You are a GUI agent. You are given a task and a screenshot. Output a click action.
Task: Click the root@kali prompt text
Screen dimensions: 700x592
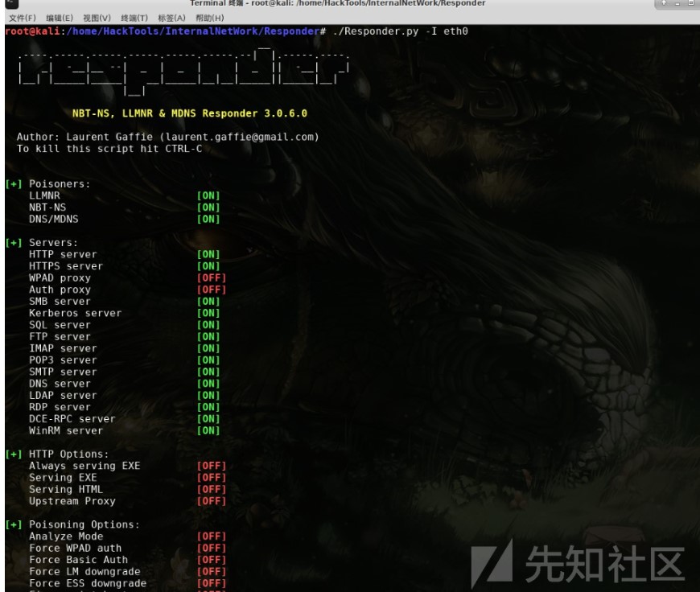pyautogui.click(x=32, y=31)
